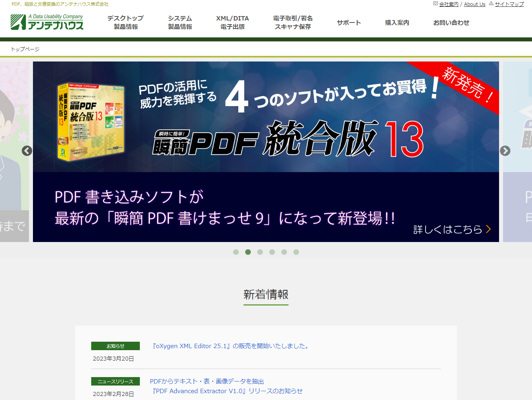Select the fourth carousel dot
This screenshot has height=400, width=532.
[x=272, y=252]
